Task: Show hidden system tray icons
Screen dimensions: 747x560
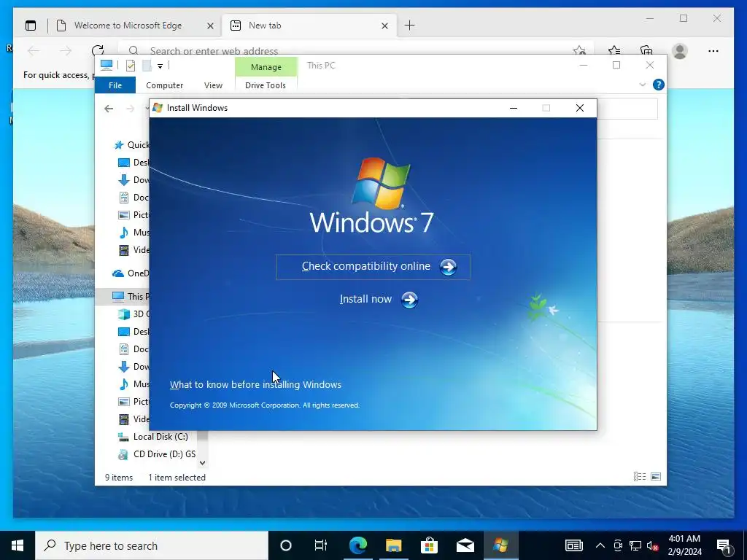Action: (x=600, y=545)
